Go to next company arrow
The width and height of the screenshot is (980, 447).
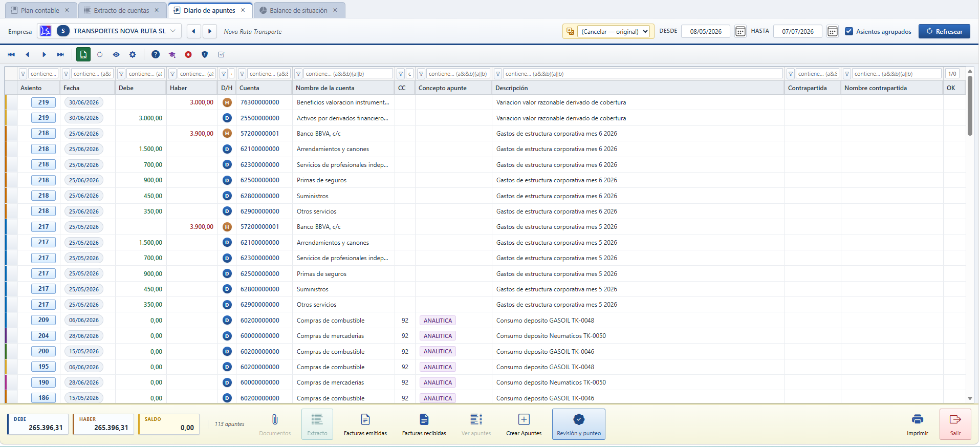tap(210, 31)
